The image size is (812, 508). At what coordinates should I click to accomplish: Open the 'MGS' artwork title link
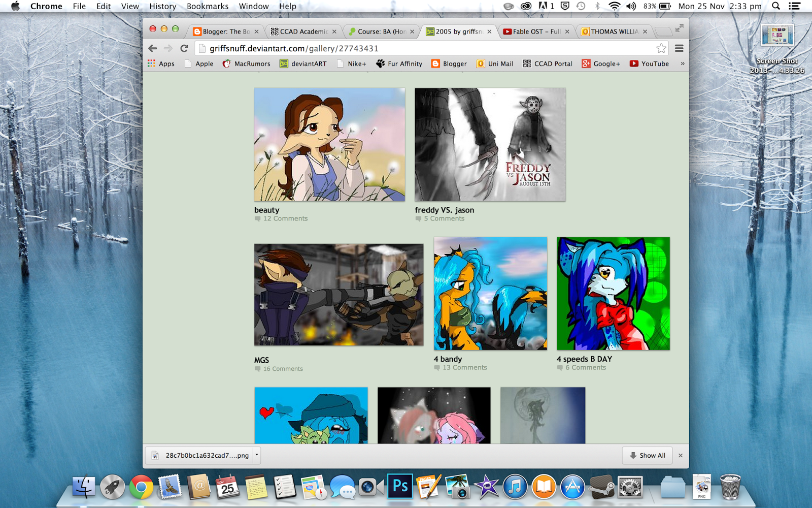pyautogui.click(x=261, y=360)
